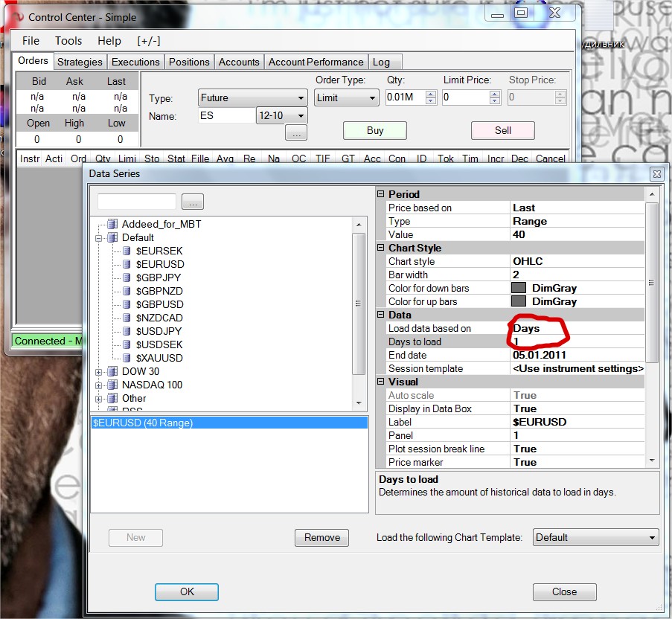672x619 pixels.
Task: Click the Color for down bars swatch
Action: (519, 288)
